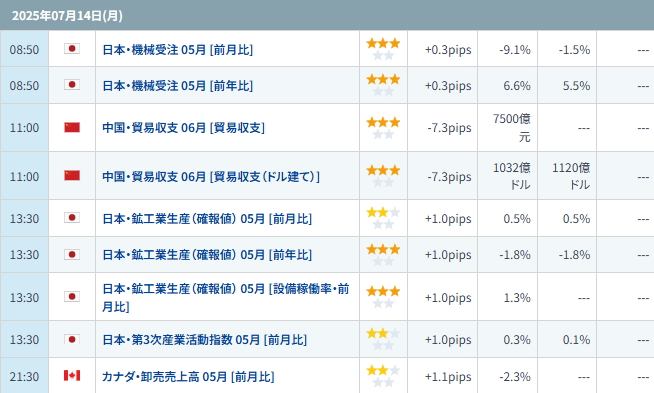Click star rating for カナダ 卸売売上高
This screenshot has width=654, height=393.
pos(383,376)
